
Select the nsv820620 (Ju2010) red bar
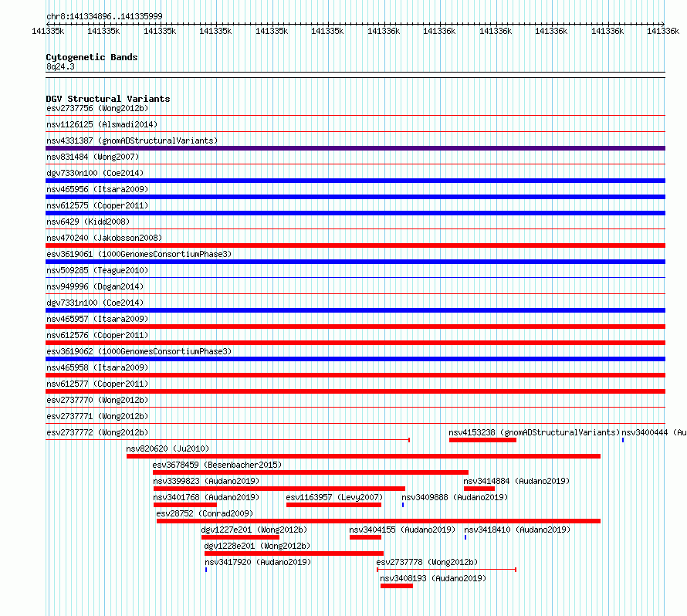tap(364, 456)
